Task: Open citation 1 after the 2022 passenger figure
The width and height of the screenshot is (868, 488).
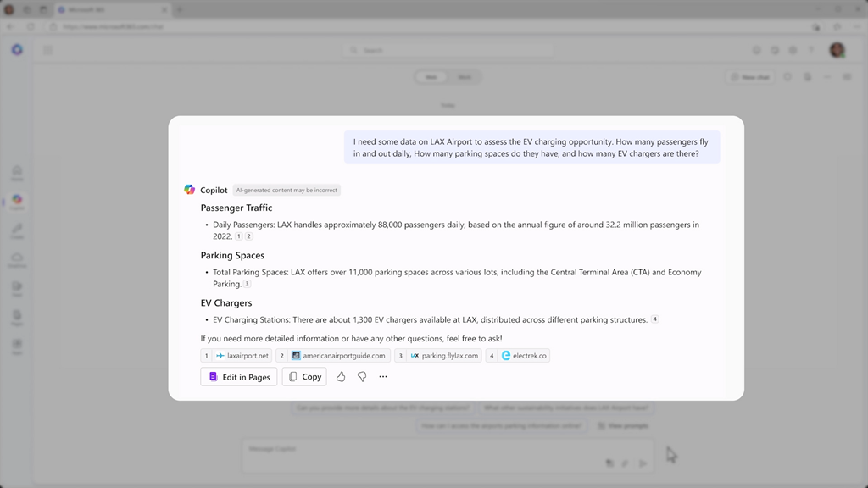Action: coord(238,236)
